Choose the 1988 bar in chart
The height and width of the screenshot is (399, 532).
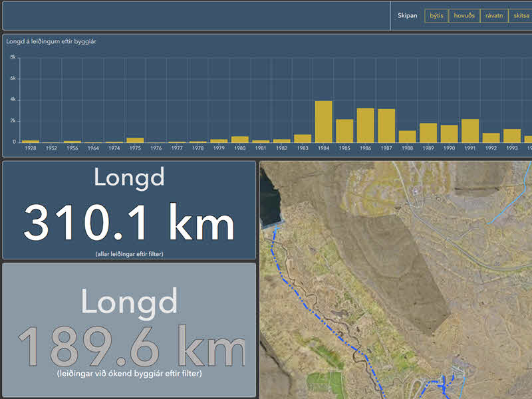click(407, 136)
